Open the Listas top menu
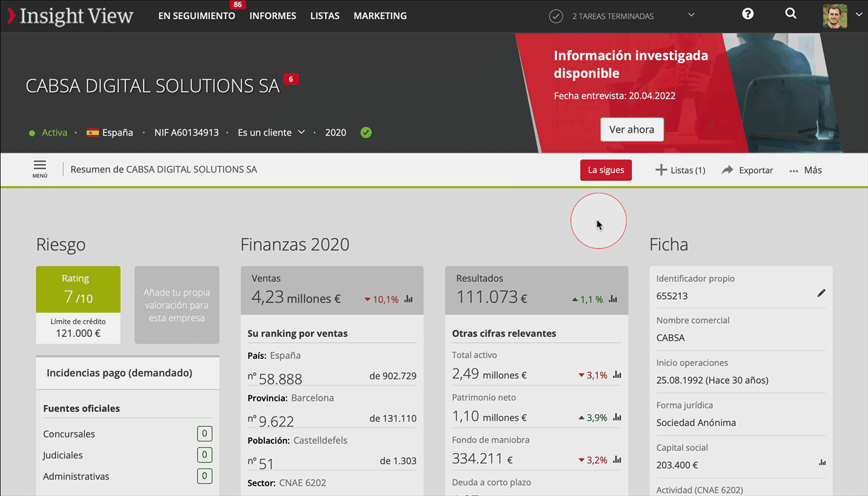The image size is (868, 496). [x=324, y=16]
